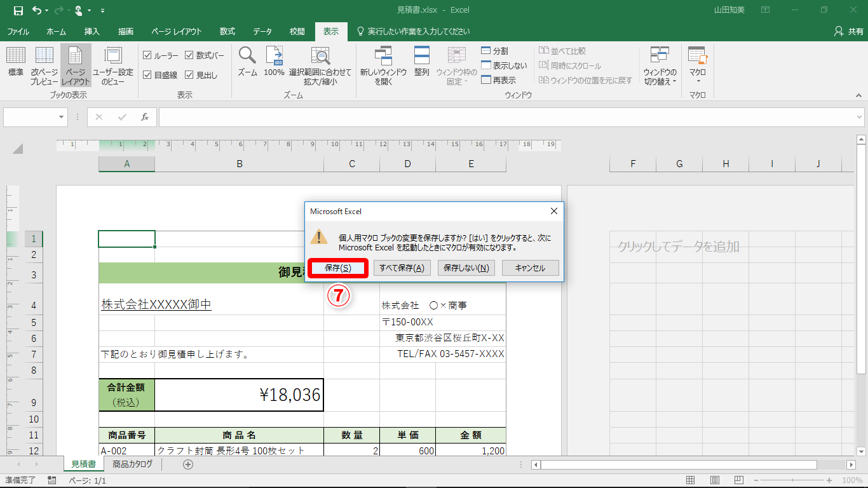The width and height of the screenshot is (868, 488).
Task: Click 再表示 (Unhide window) in ribbon
Action: tap(499, 80)
